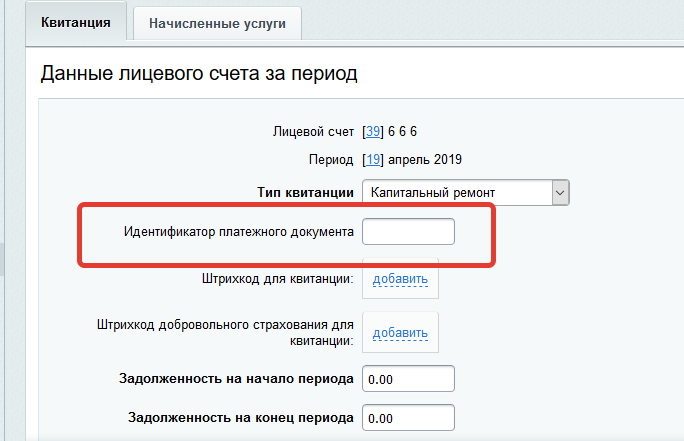Focus the Задолженность на конец периода field
This screenshot has width=684, height=441.
pos(408,417)
